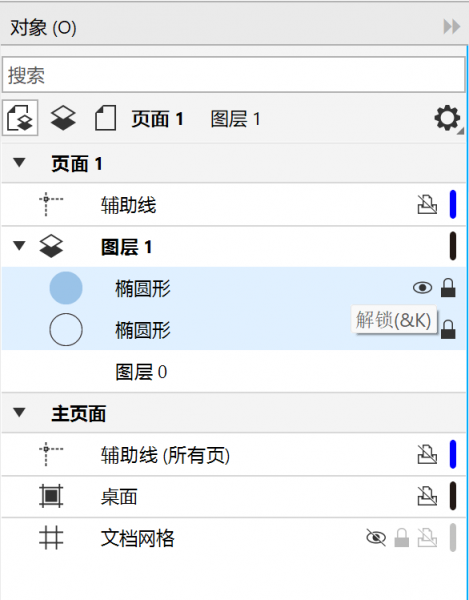Toggle visibility eye of filled 椭圆形
The height and width of the screenshot is (600, 469).
point(423,288)
